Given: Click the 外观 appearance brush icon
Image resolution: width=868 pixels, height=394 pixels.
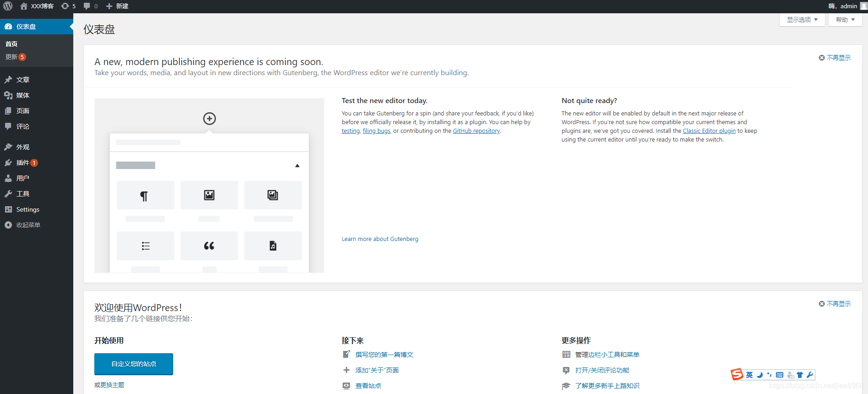Looking at the screenshot, I should pos(8,147).
